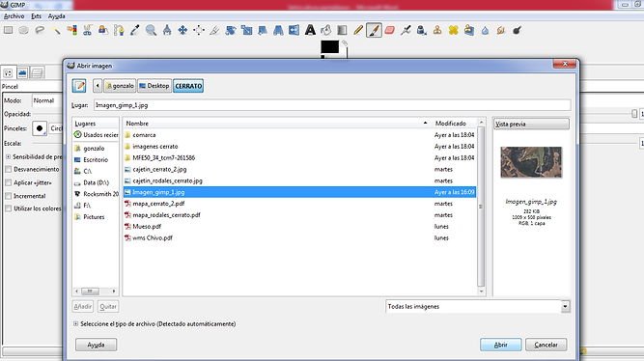Sort files by Modificado column
This screenshot has width=644, height=361.
coord(454,124)
